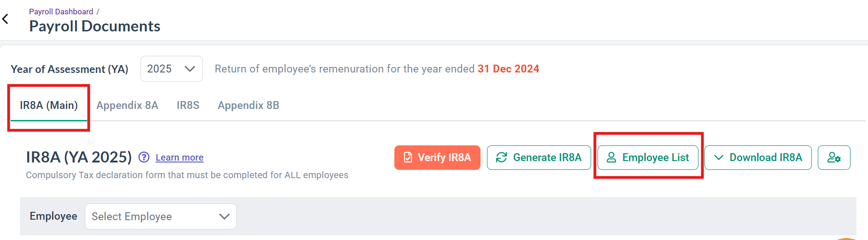Click the IR8A (YA 2025) heading

(79, 157)
